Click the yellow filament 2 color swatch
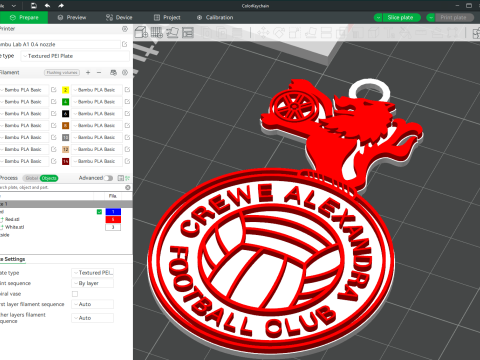 point(66,90)
